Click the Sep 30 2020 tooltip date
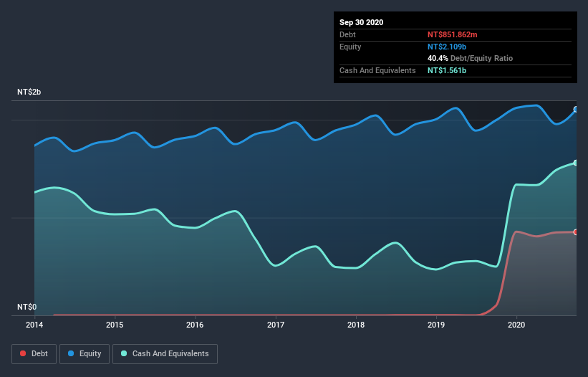Viewport: 588px width, 377px height. tap(362, 22)
